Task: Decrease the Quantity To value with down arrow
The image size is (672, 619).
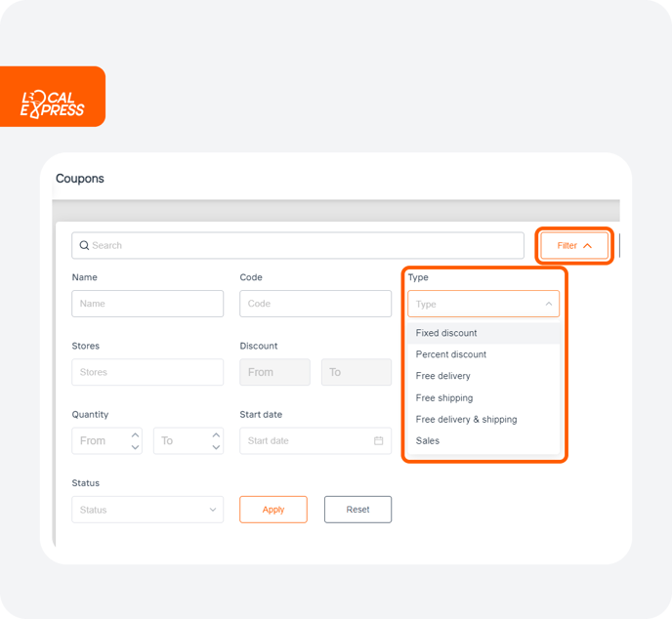Action: click(217, 447)
